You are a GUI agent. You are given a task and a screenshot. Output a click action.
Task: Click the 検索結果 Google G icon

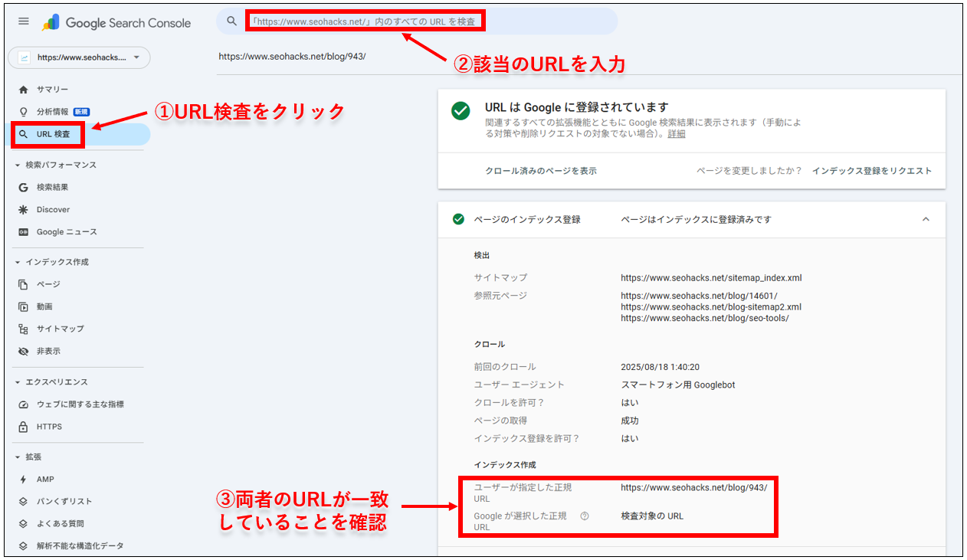[x=23, y=187]
